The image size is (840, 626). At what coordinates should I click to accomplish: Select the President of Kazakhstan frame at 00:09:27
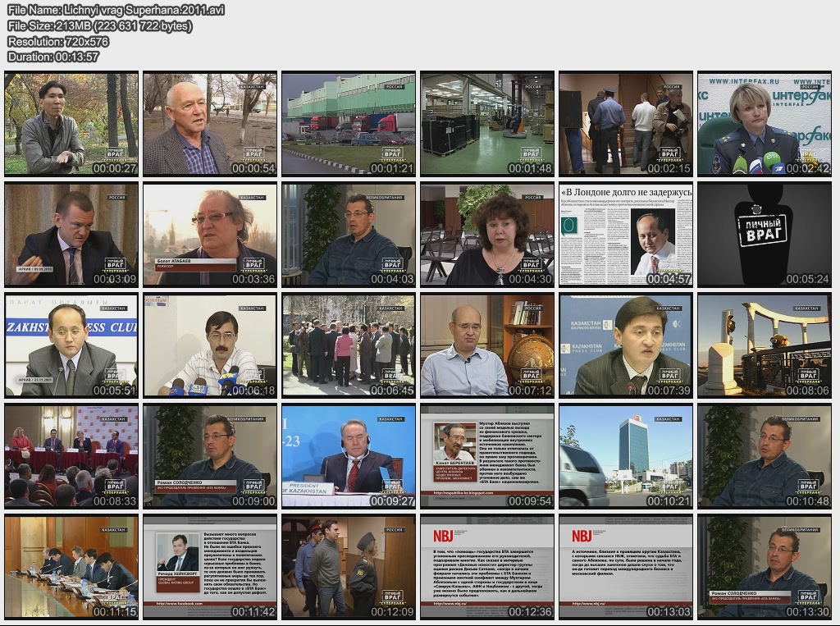[x=349, y=456]
